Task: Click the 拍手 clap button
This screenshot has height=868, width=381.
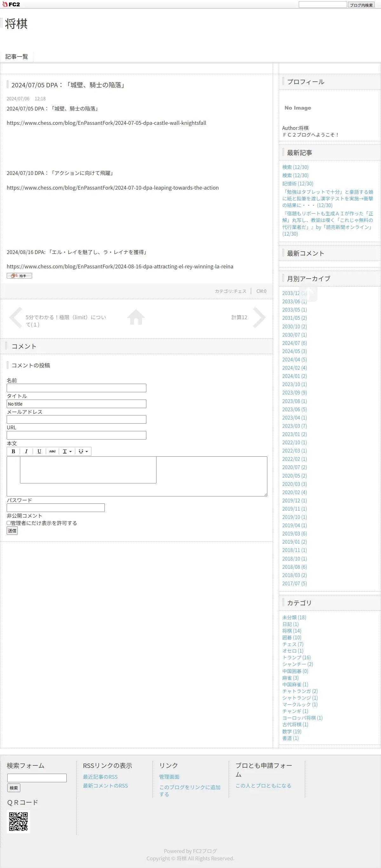Action: pos(19,276)
